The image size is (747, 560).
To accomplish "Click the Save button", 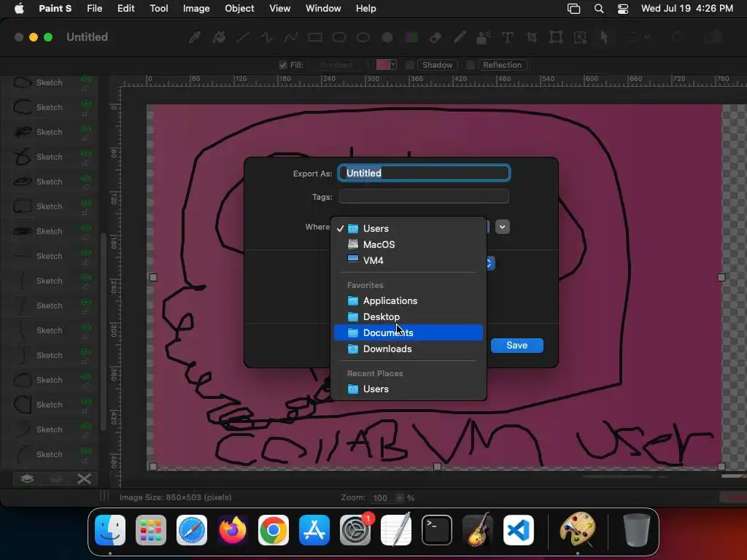I will coord(517,345).
